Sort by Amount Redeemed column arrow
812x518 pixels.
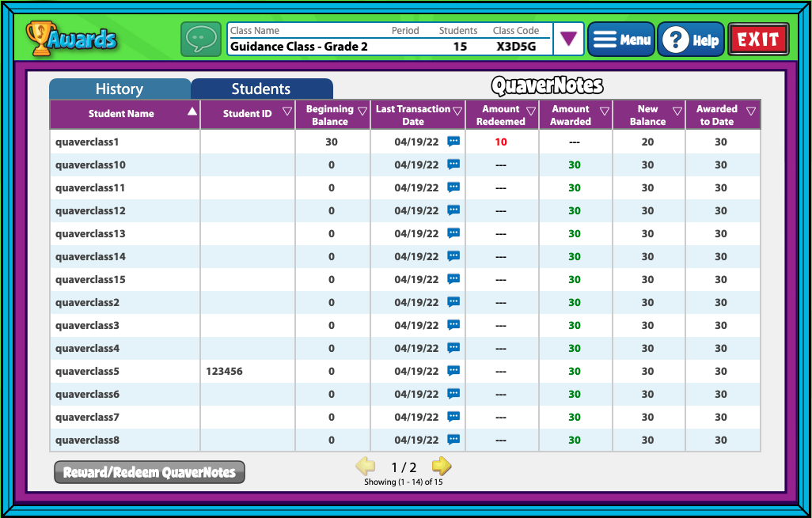click(531, 112)
